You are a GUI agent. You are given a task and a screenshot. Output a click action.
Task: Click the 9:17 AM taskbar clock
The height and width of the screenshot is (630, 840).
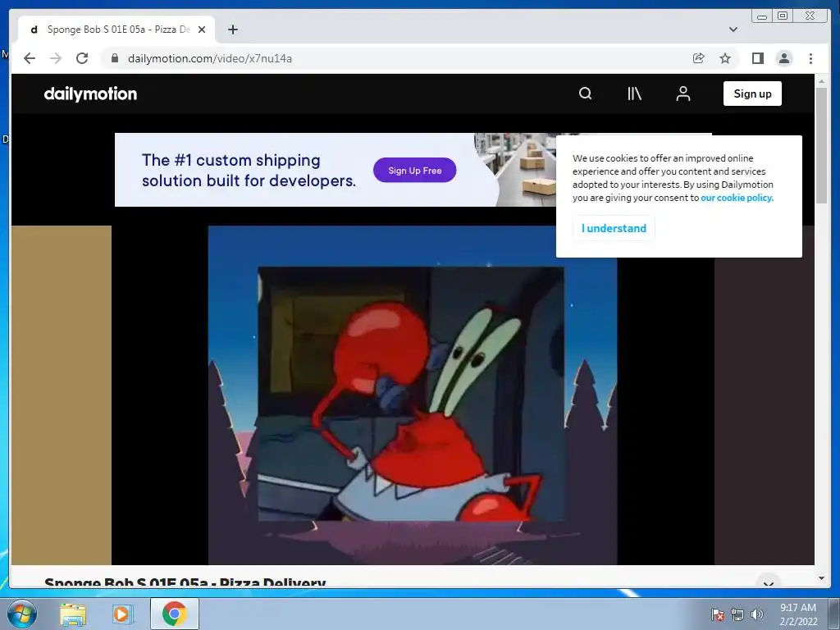click(x=798, y=614)
